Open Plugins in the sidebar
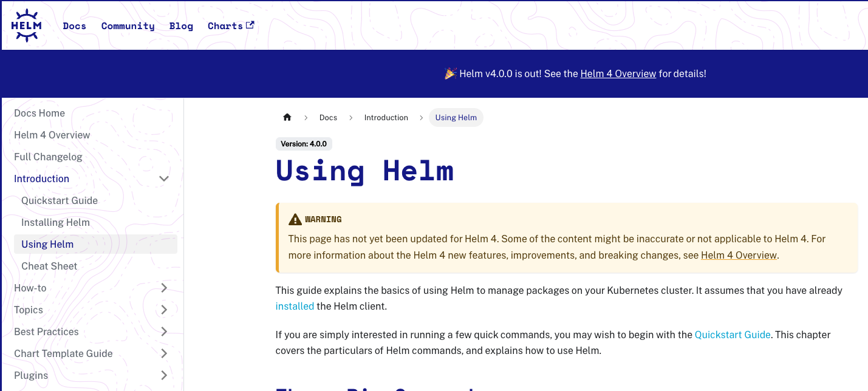This screenshot has width=868, height=391. (x=31, y=375)
